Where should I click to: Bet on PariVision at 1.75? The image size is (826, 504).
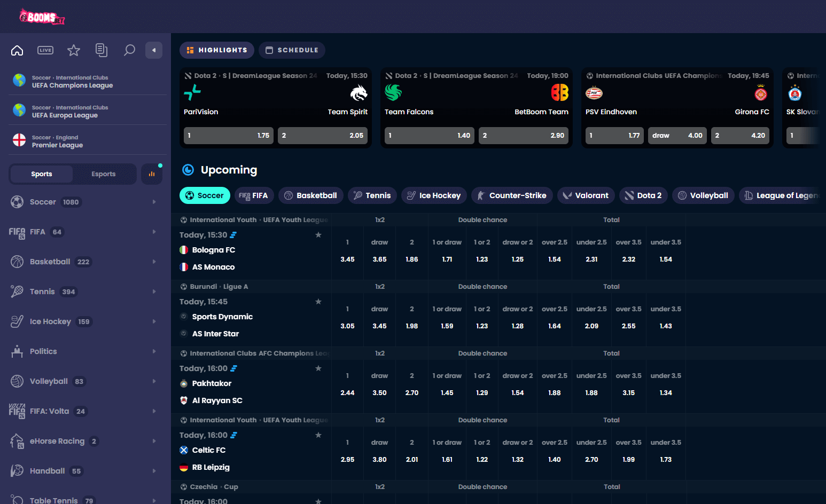(x=229, y=136)
